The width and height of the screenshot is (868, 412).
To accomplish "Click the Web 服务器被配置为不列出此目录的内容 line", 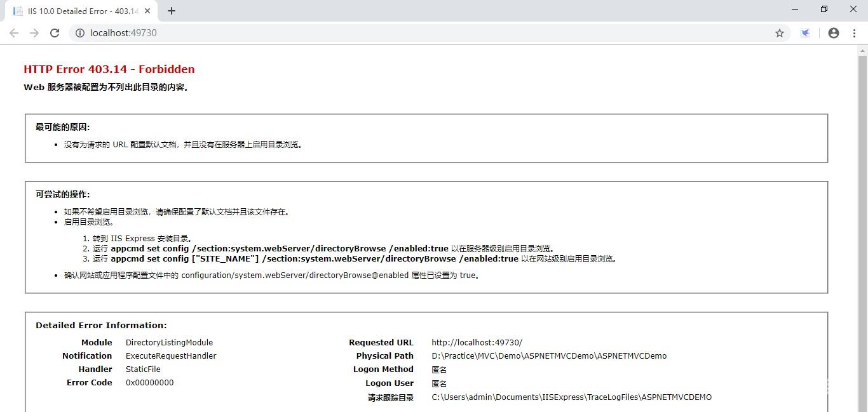I will pyautogui.click(x=106, y=88).
